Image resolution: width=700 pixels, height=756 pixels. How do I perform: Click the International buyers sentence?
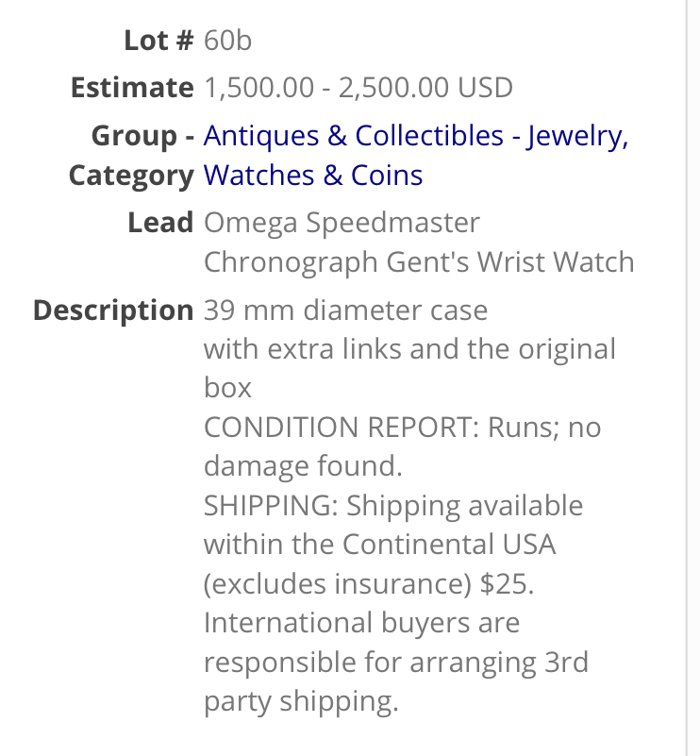(x=361, y=624)
